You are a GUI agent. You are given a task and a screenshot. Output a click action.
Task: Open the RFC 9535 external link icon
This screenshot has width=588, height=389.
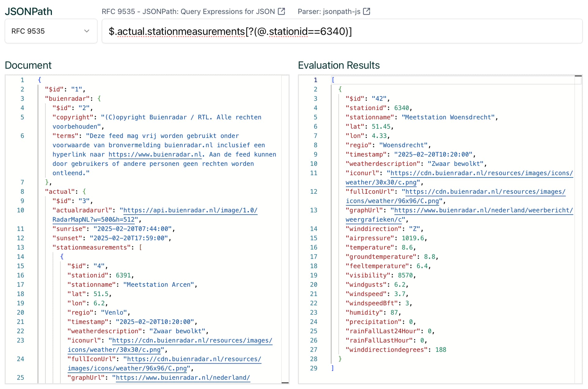coord(281,11)
